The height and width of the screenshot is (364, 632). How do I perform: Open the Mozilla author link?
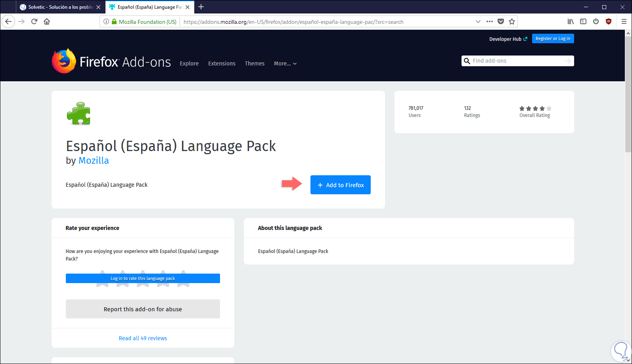coord(94,161)
